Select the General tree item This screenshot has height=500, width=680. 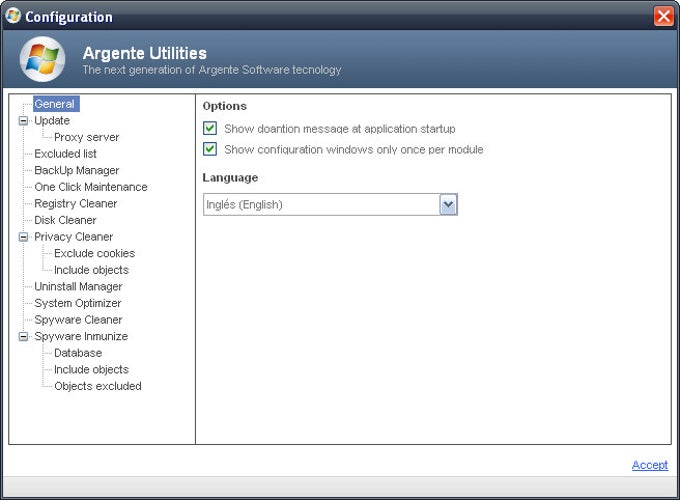coord(55,104)
